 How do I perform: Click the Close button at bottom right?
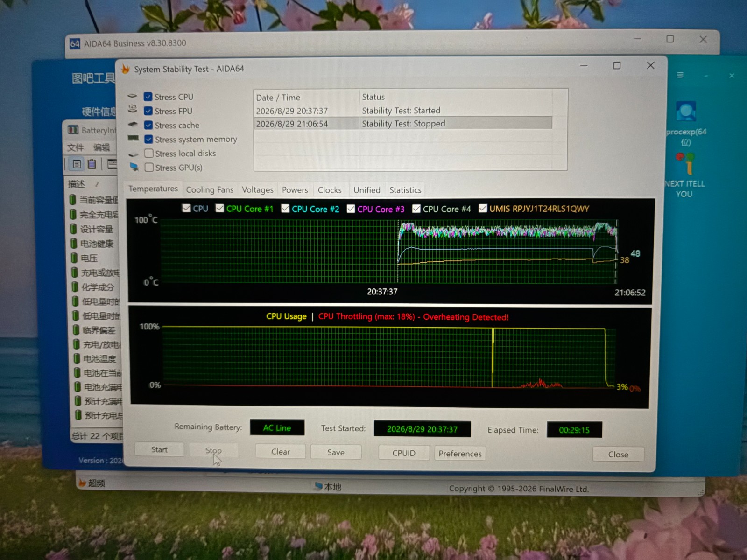618,455
